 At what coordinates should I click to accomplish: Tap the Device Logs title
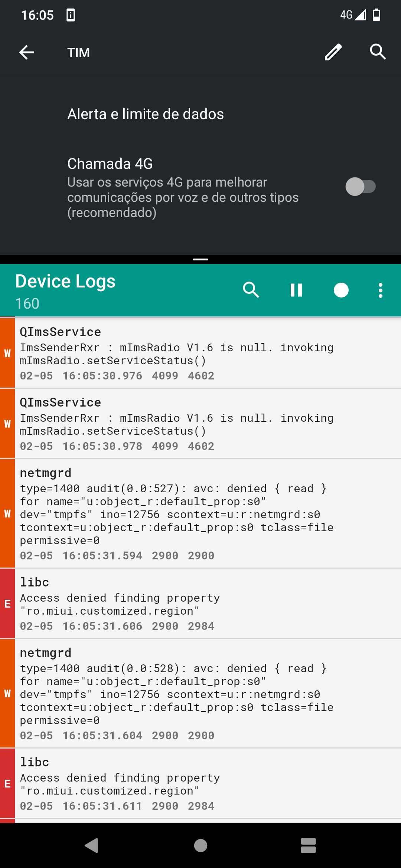65,281
